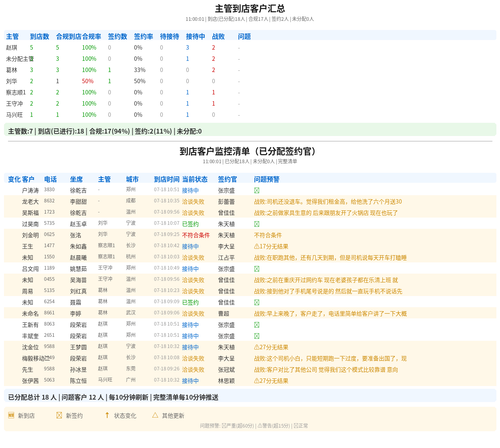Image resolution: width=500 pixels, height=448 pixels.
Task: Click the 签约率 column header
Action: [143, 36]
